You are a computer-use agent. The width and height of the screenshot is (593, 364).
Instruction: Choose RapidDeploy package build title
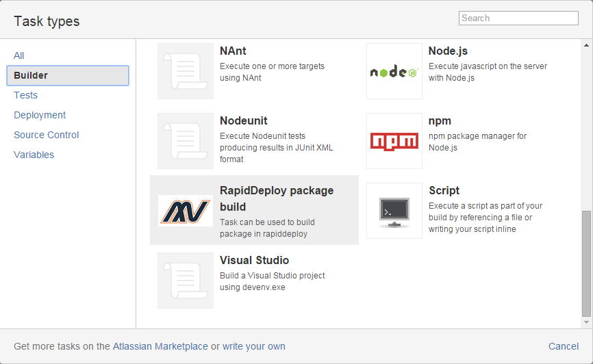pos(277,198)
